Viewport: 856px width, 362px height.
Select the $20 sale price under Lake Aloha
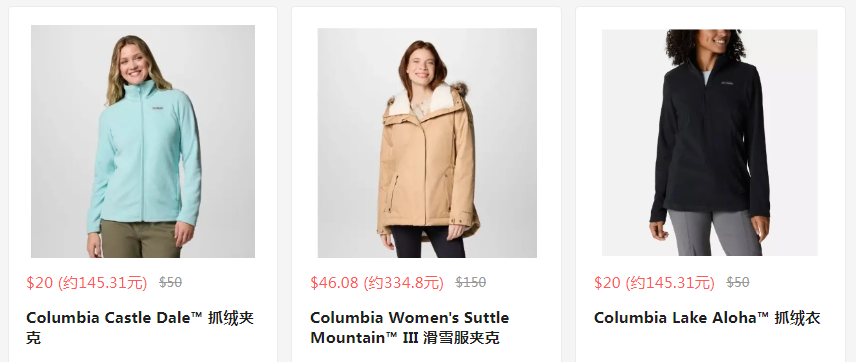coord(654,283)
